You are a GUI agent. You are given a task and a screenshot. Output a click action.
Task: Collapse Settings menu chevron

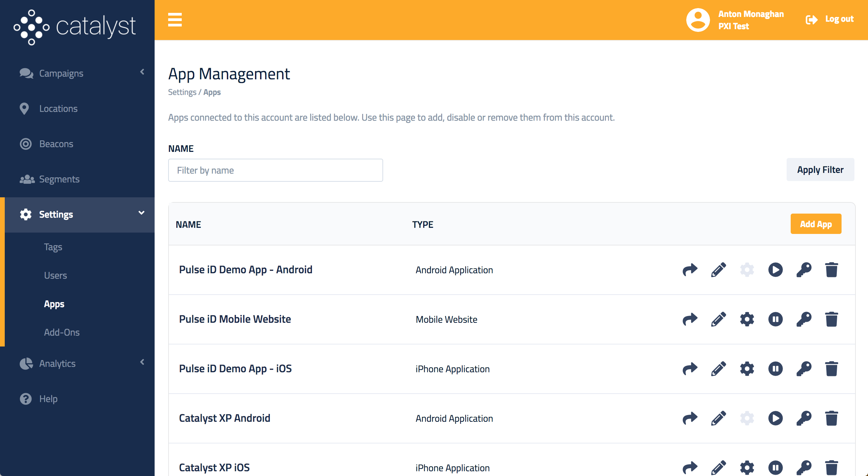point(141,213)
